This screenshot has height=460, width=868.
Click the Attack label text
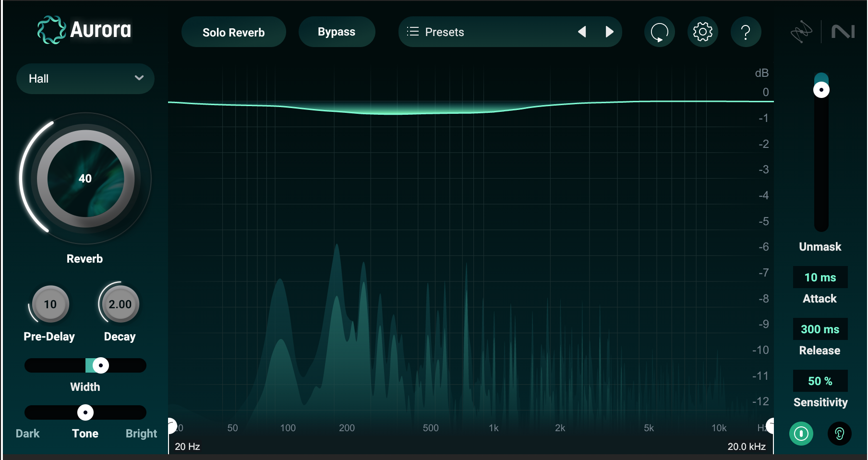(x=820, y=299)
